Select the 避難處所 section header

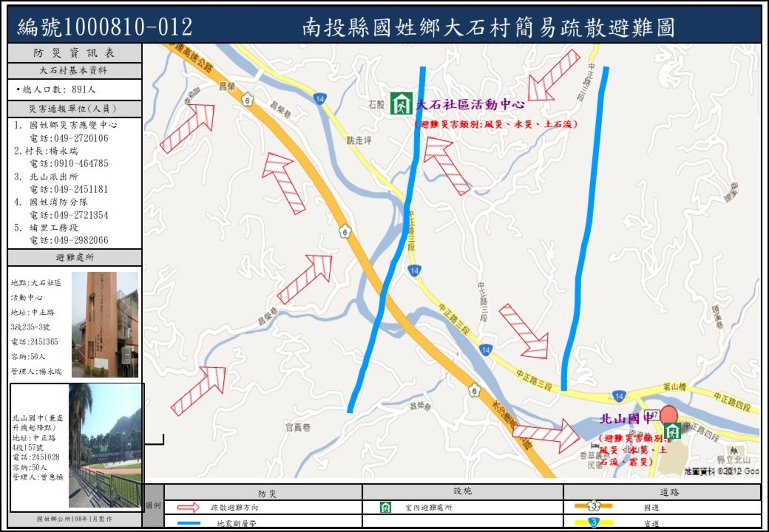[x=74, y=258]
